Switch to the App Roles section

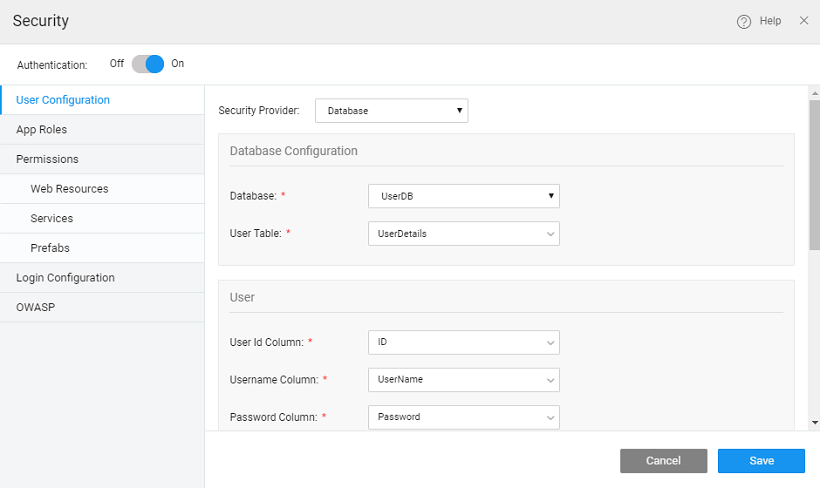(x=42, y=130)
